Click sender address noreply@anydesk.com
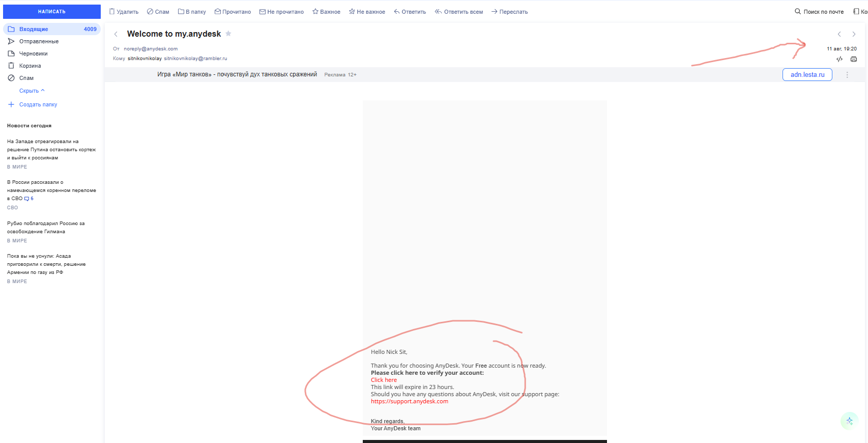Screen dimensions: 868x443 (151, 49)
